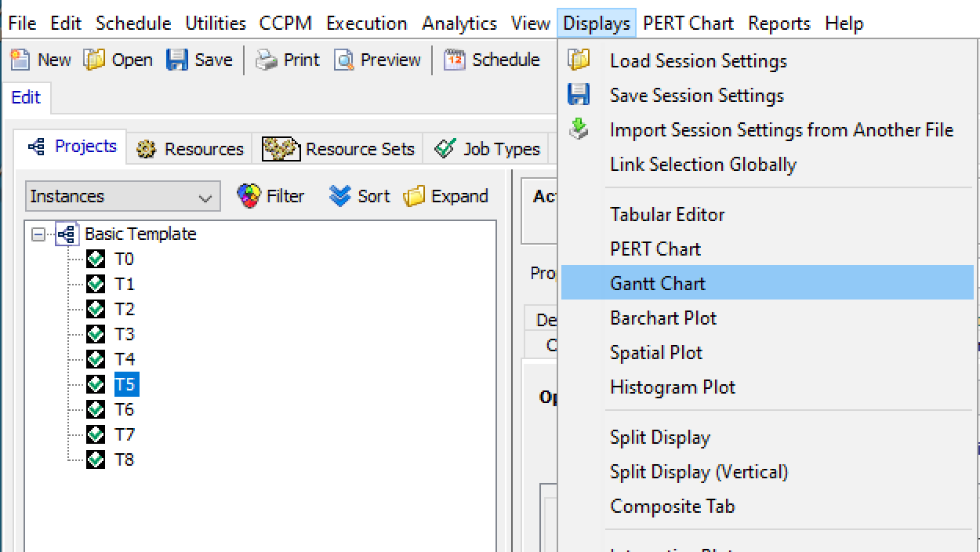The image size is (980, 552).
Task: Select the T5 tree item
Action: pos(125,384)
